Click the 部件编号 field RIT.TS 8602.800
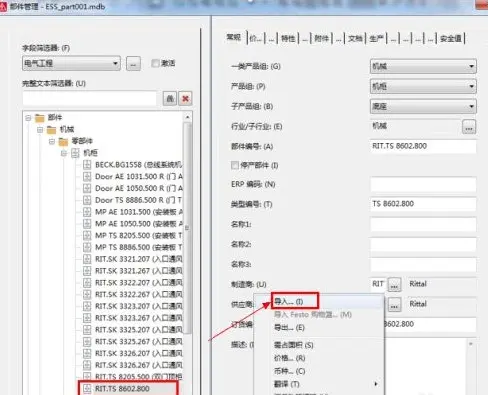The width and height of the screenshot is (488, 395). point(423,146)
